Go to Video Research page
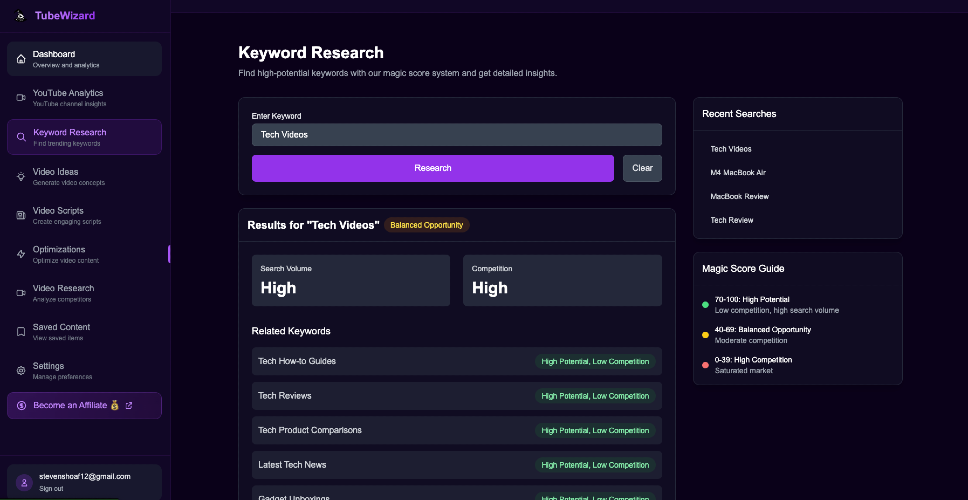The width and height of the screenshot is (968, 500). (85, 293)
